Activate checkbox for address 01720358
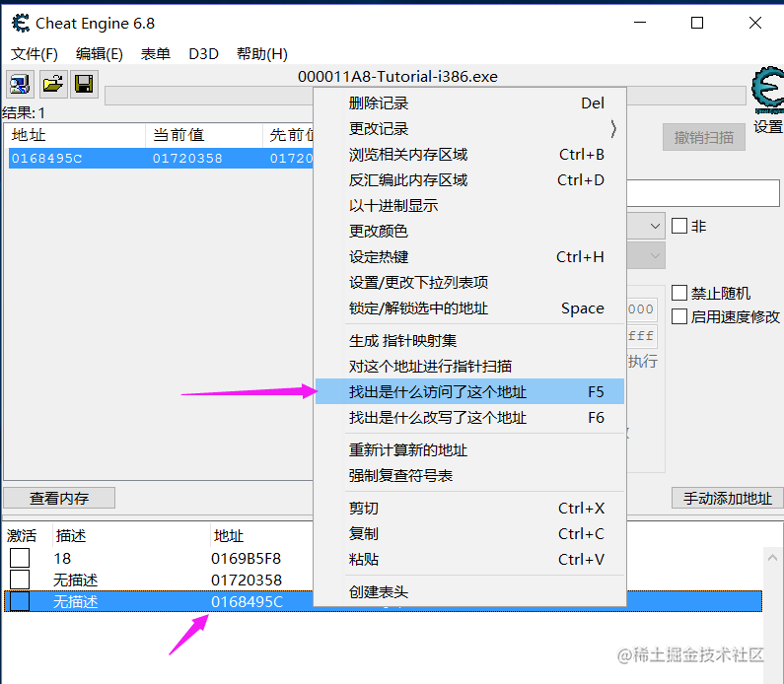This screenshot has width=784, height=684. pyautogui.click(x=20, y=580)
